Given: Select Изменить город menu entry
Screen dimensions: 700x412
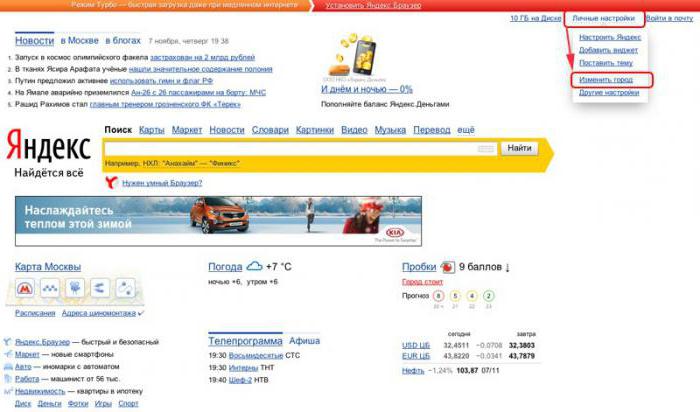Looking at the screenshot, I should click(606, 80).
